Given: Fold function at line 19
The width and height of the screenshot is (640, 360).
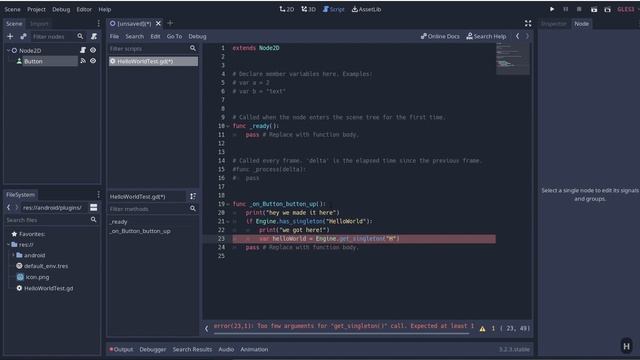Looking at the screenshot, I should 228,204.
